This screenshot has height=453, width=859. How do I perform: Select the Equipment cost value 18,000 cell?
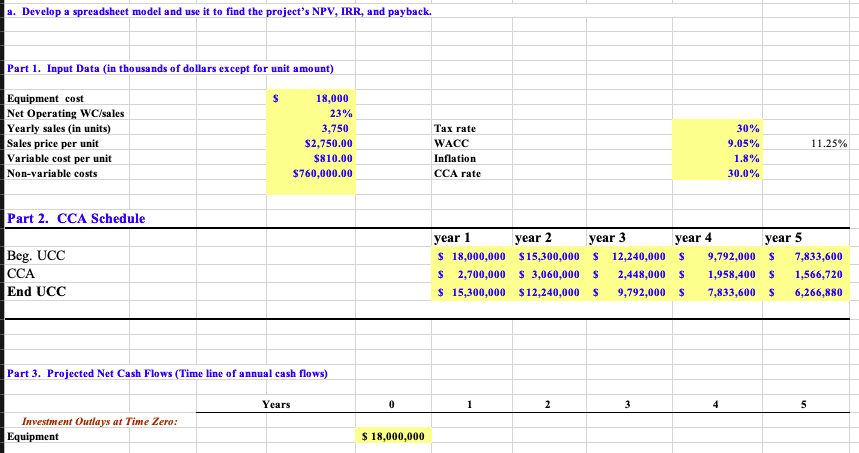coord(311,99)
